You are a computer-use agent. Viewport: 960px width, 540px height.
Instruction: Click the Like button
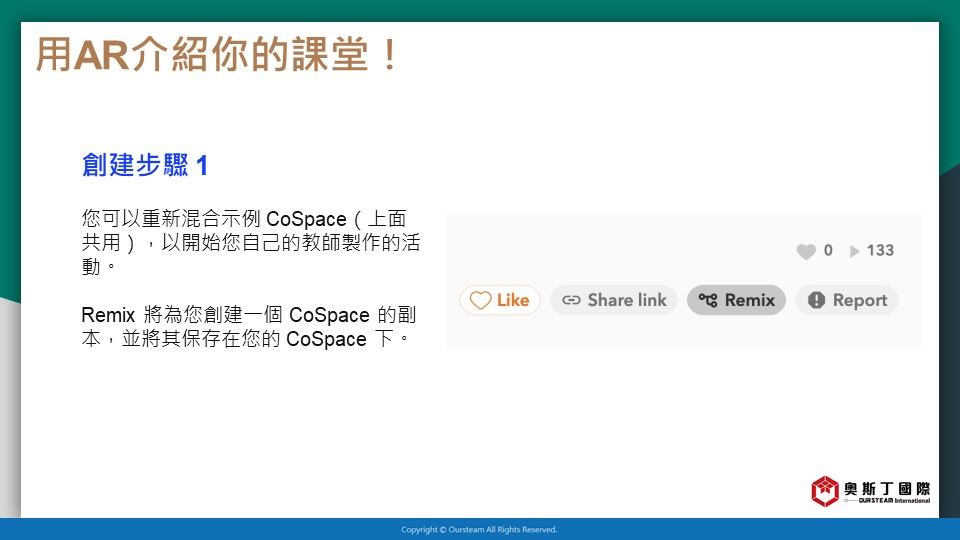(500, 300)
